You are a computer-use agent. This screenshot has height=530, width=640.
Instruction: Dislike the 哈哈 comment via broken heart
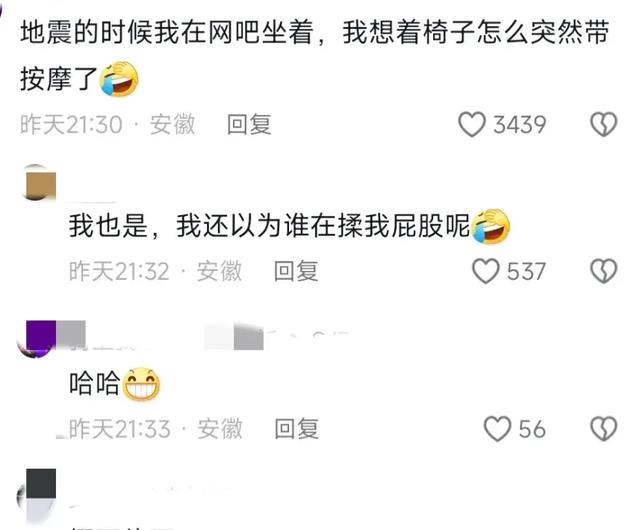point(604,429)
